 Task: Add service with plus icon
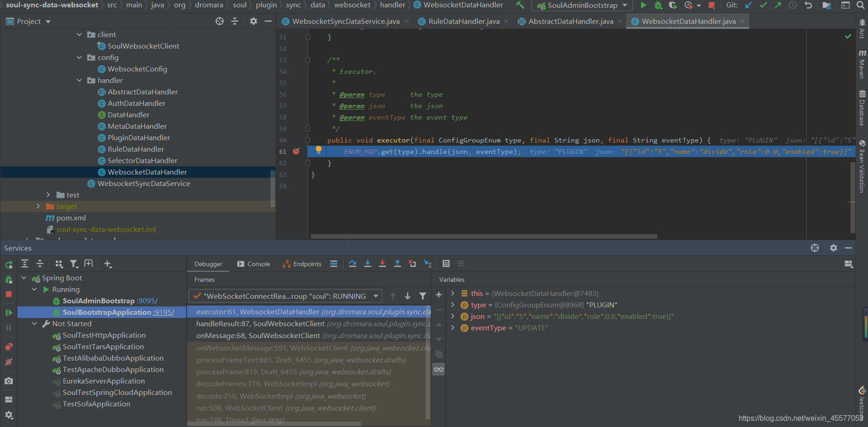click(x=108, y=264)
